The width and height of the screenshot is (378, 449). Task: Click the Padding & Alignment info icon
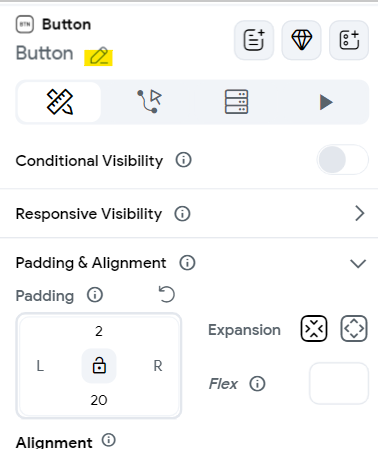[x=187, y=263]
